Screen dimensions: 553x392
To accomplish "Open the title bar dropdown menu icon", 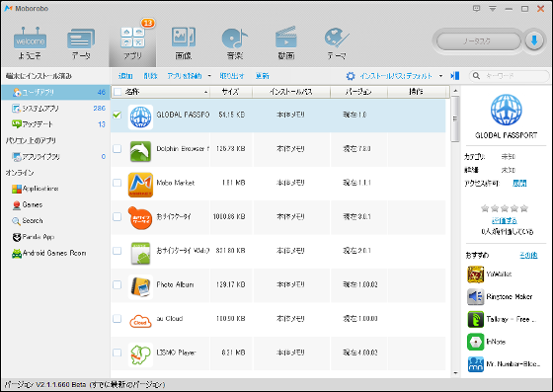I will pyautogui.click(x=493, y=9).
